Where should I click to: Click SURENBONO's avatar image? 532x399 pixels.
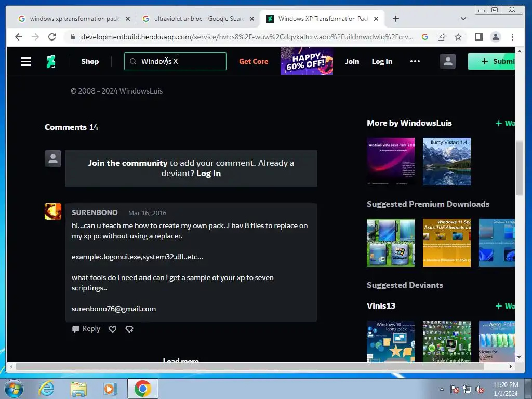[x=53, y=211]
